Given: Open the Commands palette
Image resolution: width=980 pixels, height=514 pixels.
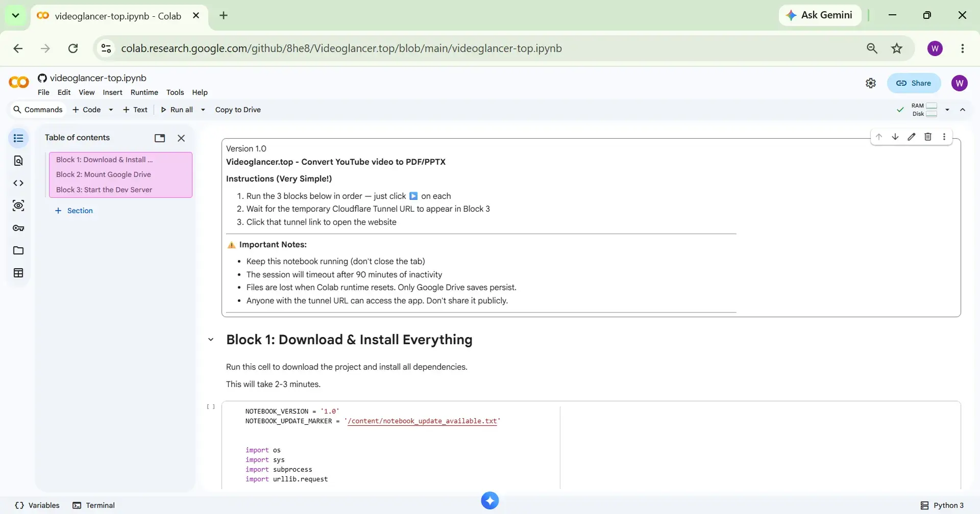Looking at the screenshot, I should point(38,110).
